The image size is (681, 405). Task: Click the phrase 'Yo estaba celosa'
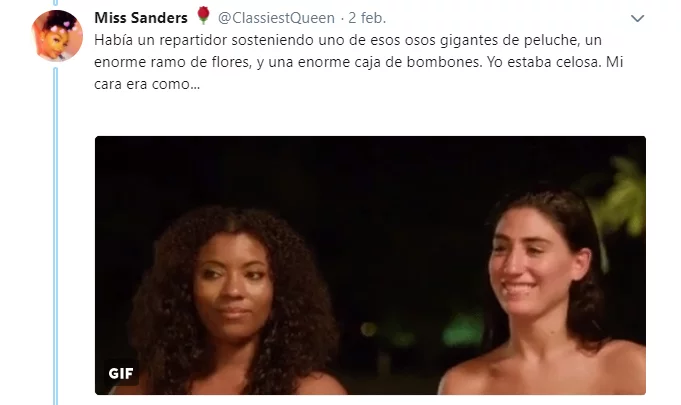click(x=543, y=62)
